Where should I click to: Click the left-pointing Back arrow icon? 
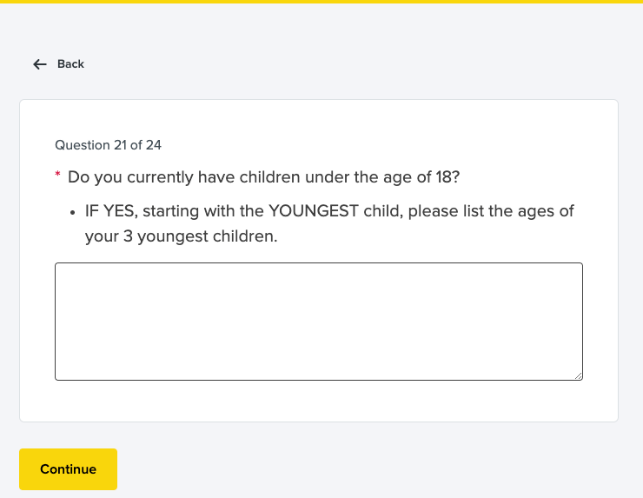point(40,64)
